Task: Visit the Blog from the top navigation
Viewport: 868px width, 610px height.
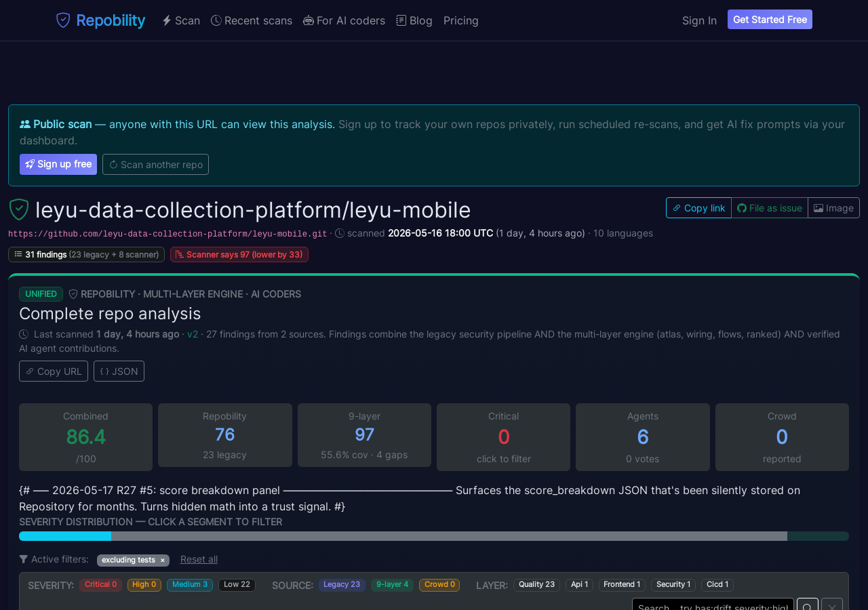Action: click(x=414, y=20)
